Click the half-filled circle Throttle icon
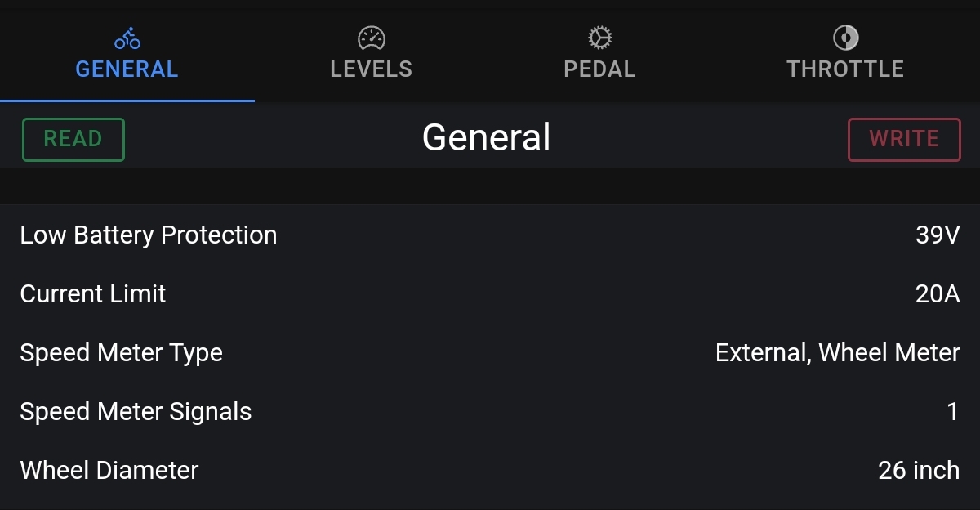 point(845,38)
